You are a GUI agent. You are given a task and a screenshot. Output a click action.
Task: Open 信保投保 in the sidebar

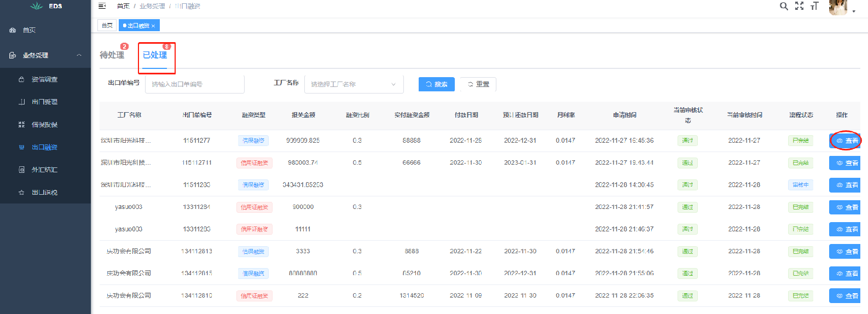tap(45, 125)
